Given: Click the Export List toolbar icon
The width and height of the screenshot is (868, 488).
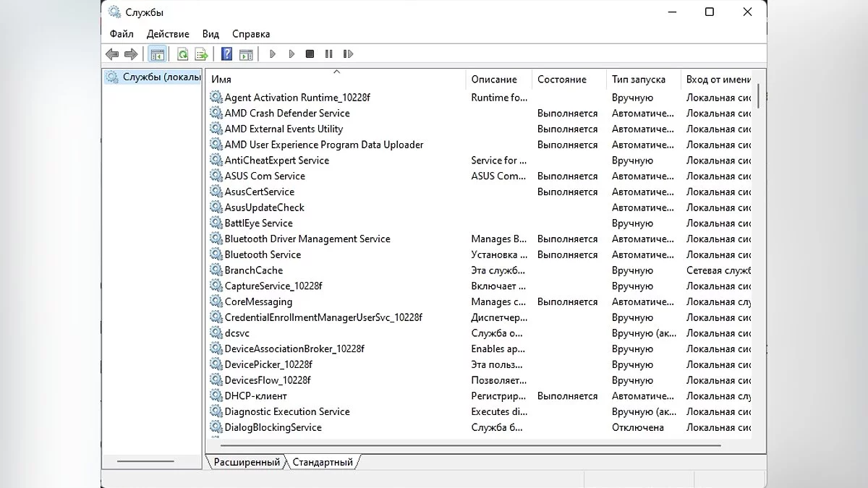Looking at the screenshot, I should (202, 54).
